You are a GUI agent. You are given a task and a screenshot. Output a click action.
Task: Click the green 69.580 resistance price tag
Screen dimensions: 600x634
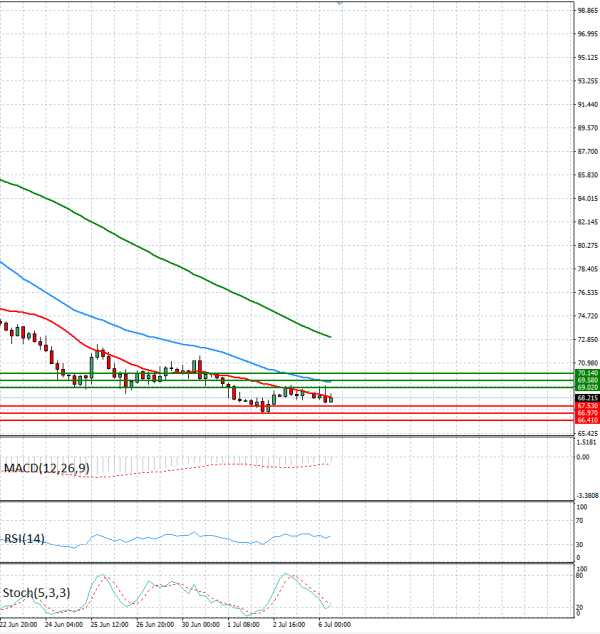pyautogui.click(x=587, y=380)
